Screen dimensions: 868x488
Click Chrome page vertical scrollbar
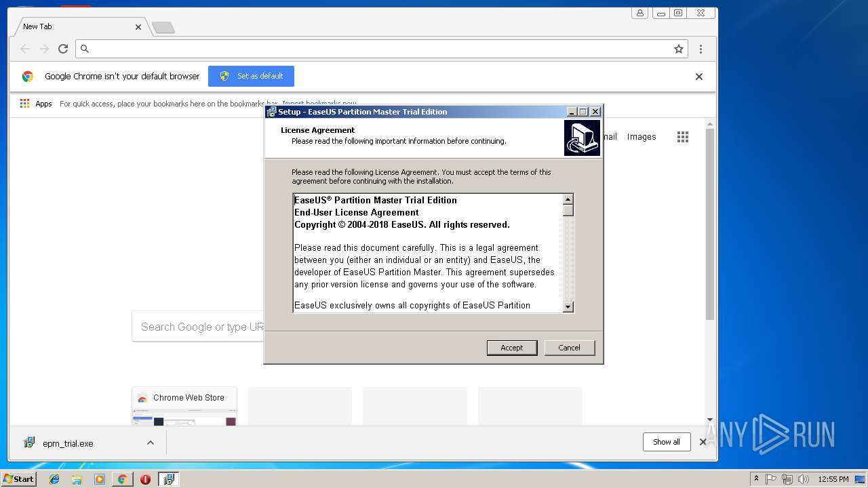710,224
